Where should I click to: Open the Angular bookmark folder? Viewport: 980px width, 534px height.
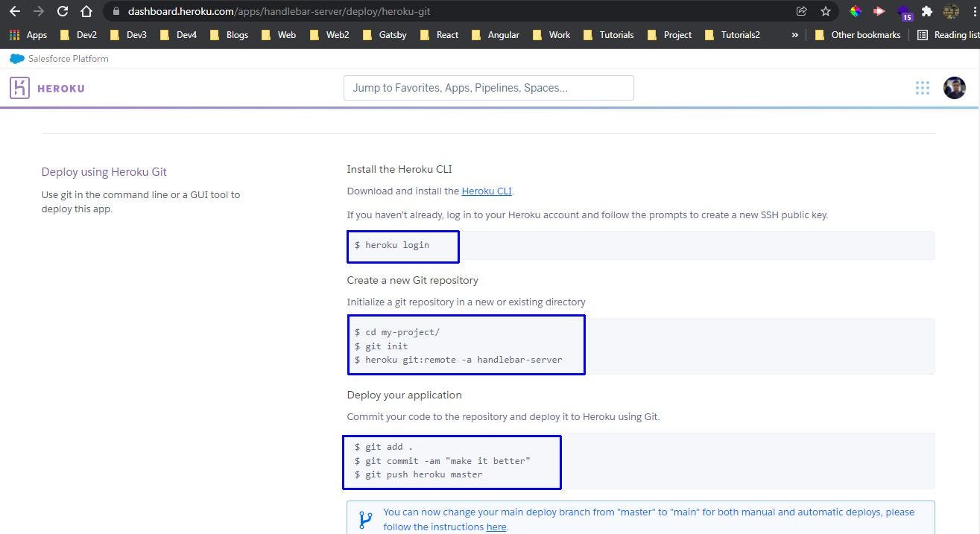(x=496, y=35)
